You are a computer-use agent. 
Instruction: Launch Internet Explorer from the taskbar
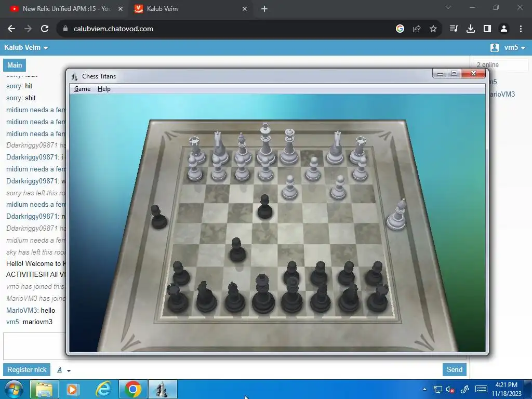coord(103,390)
